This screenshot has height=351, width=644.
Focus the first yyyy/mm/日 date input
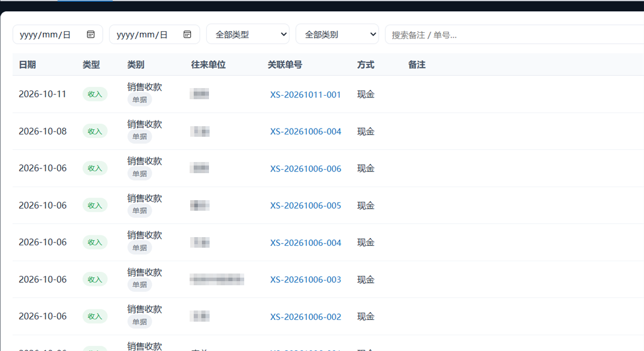pos(58,35)
